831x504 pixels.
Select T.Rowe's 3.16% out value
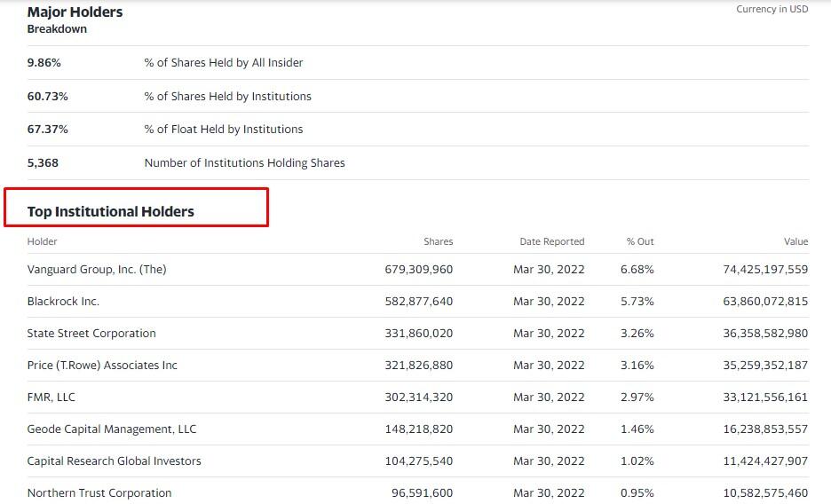point(637,366)
